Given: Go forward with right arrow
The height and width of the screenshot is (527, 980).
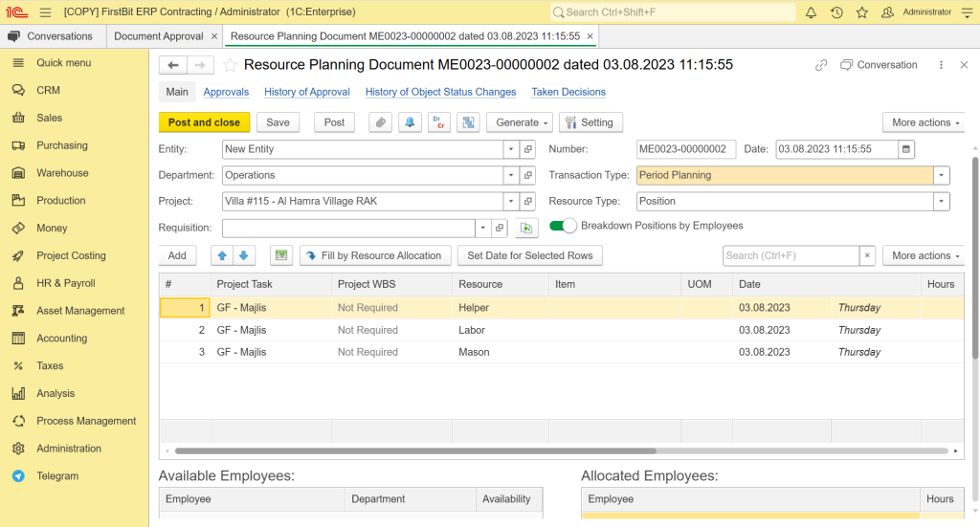Looking at the screenshot, I should (200, 65).
